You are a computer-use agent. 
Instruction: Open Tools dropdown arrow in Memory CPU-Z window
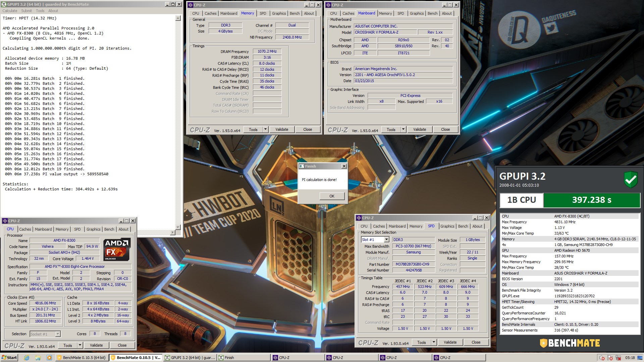(x=265, y=129)
